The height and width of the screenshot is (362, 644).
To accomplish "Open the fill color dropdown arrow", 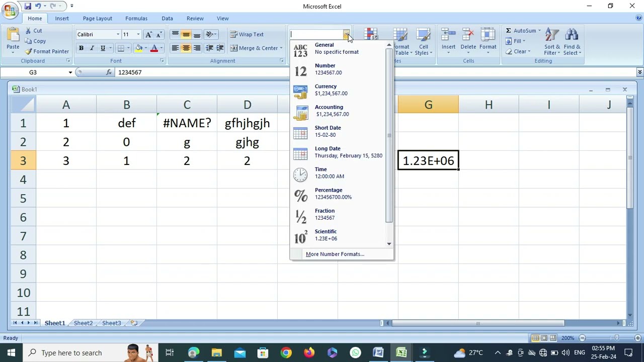I will click(x=145, y=48).
